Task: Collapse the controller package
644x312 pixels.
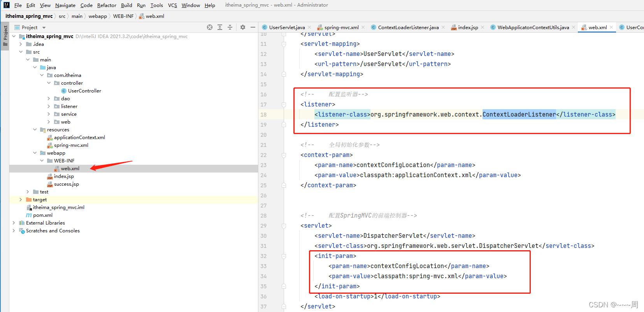Action: 49,83
